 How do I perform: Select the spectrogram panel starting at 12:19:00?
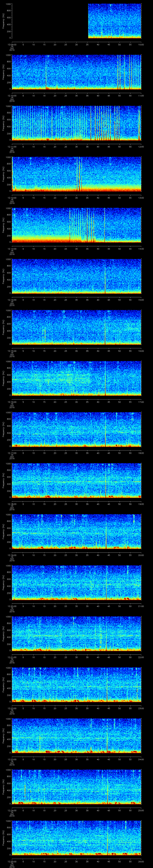coord(77,531)
